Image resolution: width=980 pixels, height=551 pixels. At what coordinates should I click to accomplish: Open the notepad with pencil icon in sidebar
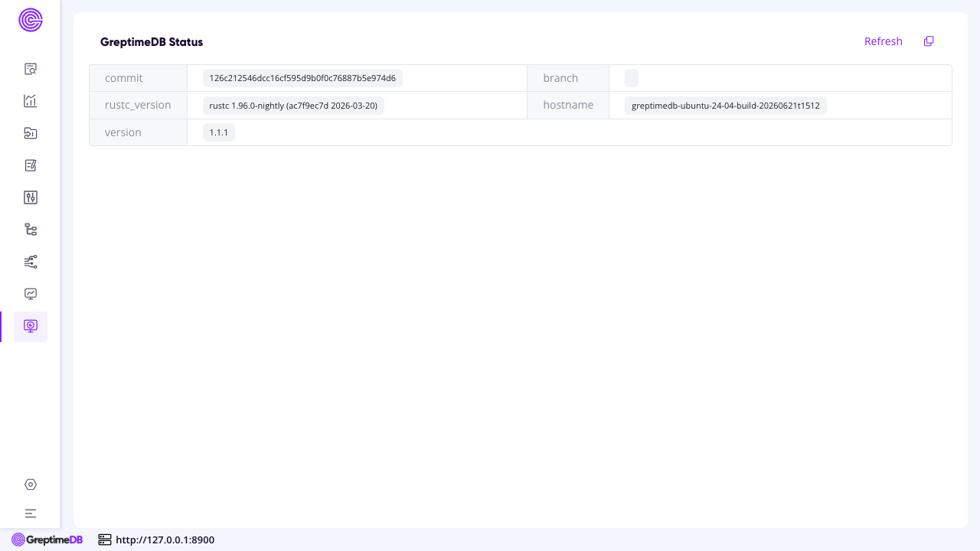31,165
